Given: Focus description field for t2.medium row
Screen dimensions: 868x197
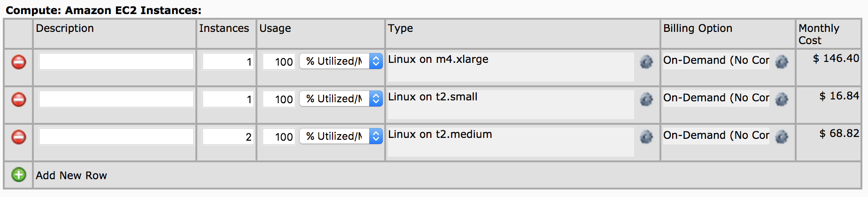Looking at the screenshot, I should pyautogui.click(x=116, y=136).
